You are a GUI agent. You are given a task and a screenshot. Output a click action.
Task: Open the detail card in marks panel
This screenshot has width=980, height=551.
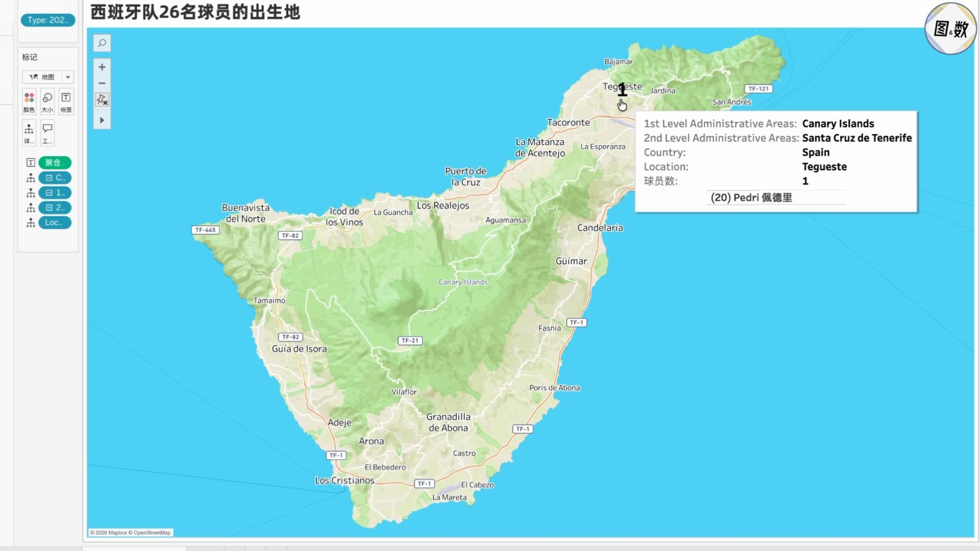coord(29,133)
